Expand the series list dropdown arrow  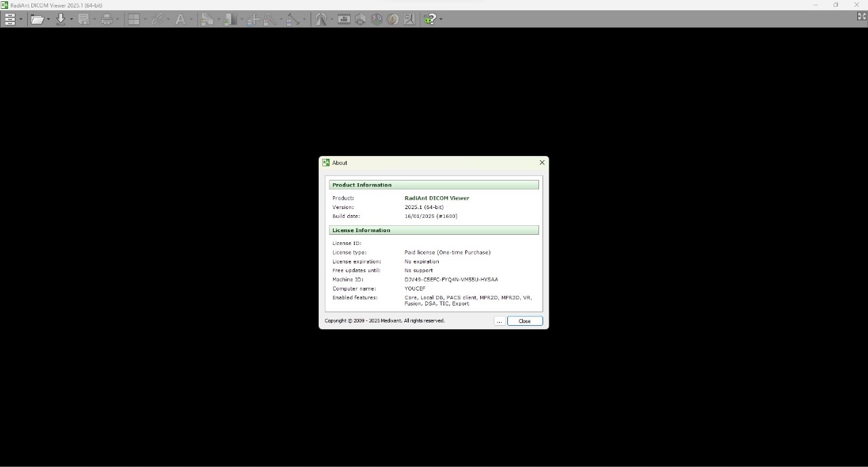pos(21,19)
